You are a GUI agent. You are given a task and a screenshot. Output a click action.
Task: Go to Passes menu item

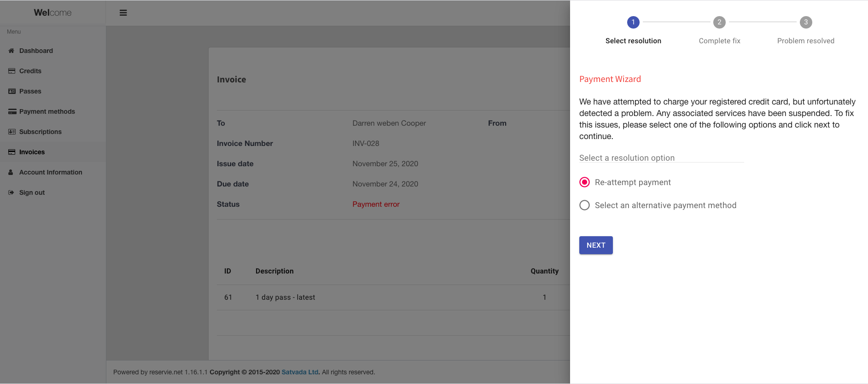click(53, 91)
